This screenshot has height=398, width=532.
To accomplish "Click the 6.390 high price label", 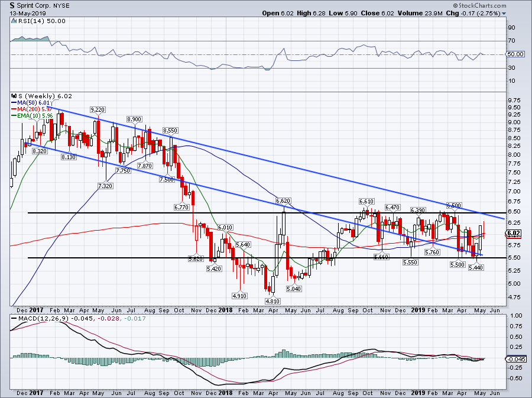I will tap(418, 210).
